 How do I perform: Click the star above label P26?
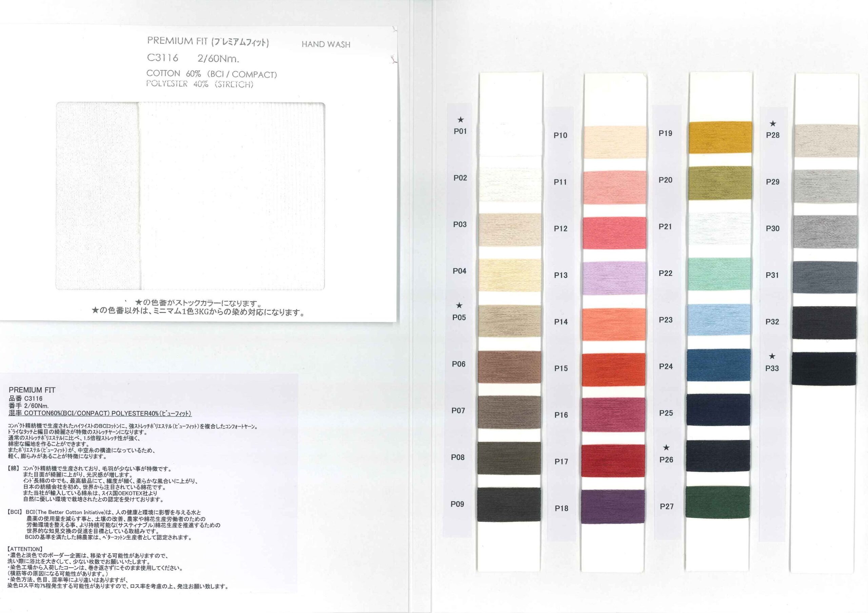[x=667, y=447]
